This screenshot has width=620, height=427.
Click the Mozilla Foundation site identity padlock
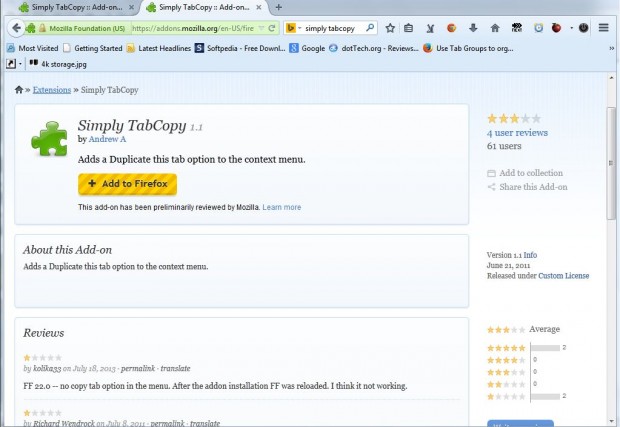click(x=43, y=28)
